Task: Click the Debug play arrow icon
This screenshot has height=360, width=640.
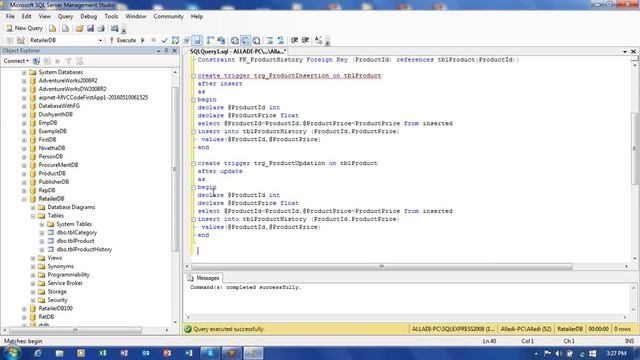Action: point(142,40)
